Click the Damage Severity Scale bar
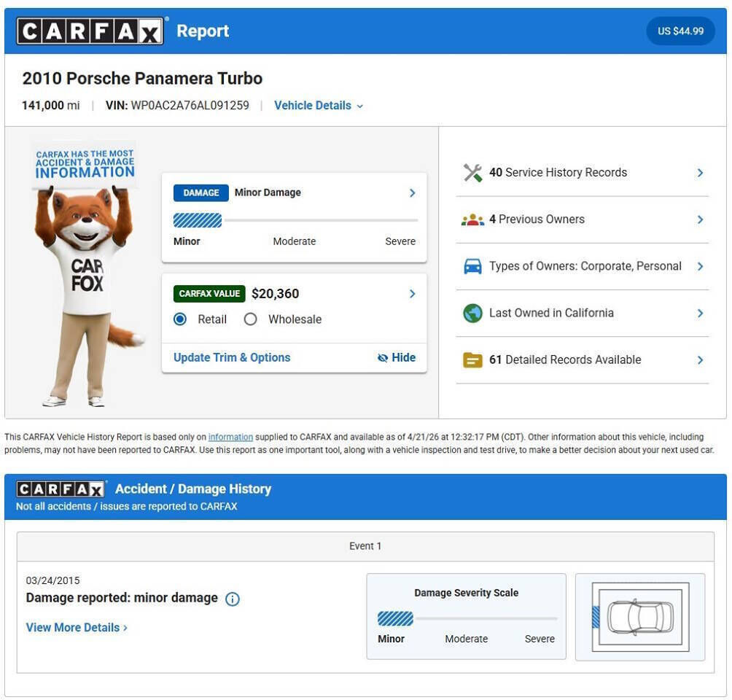Screen dimensions: 732x700 [467, 619]
